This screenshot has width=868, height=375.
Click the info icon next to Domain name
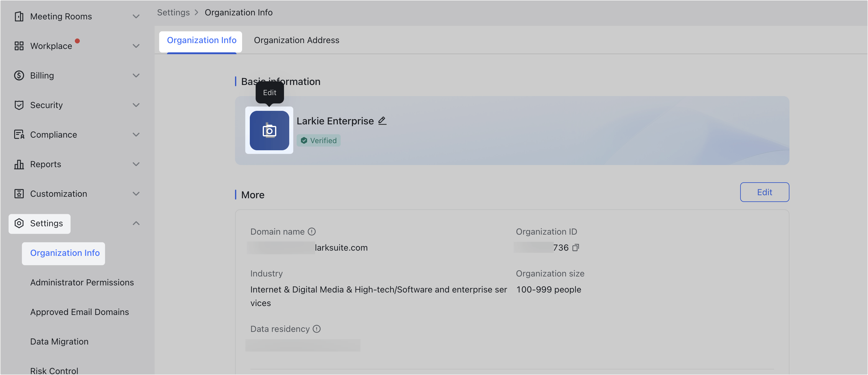(312, 232)
